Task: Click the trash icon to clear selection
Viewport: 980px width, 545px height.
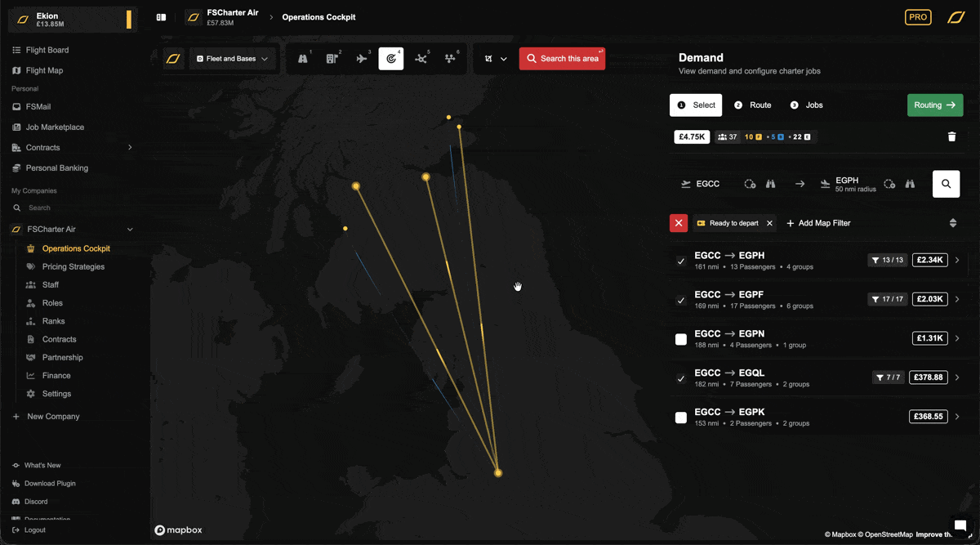Action: click(951, 137)
